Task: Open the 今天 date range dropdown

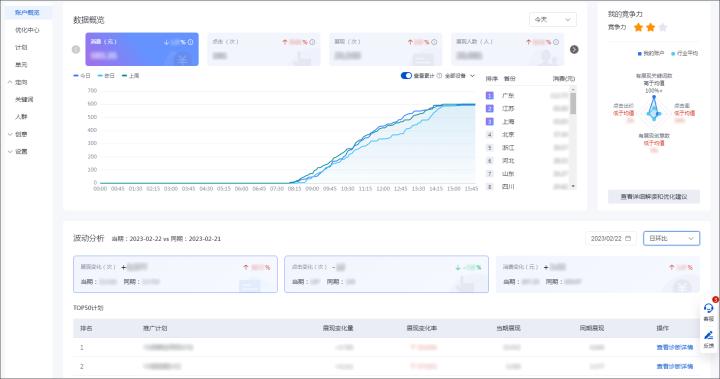Action: 552,19
